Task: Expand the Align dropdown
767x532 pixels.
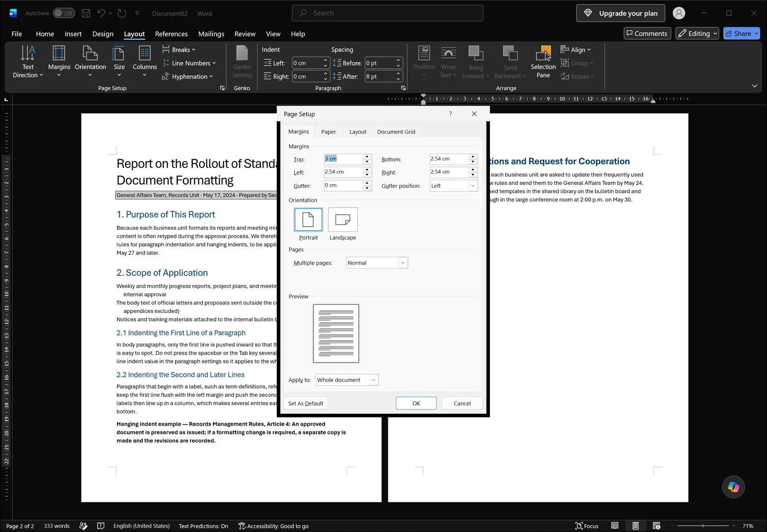Action: pyautogui.click(x=576, y=50)
